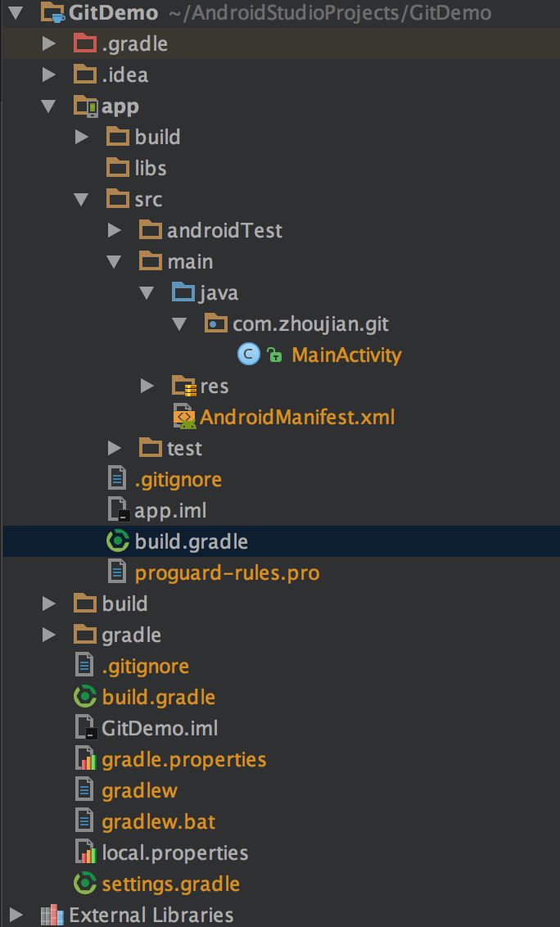Expand the External Libraries node
Image resolution: width=560 pixels, height=927 pixels.
click(x=16, y=915)
